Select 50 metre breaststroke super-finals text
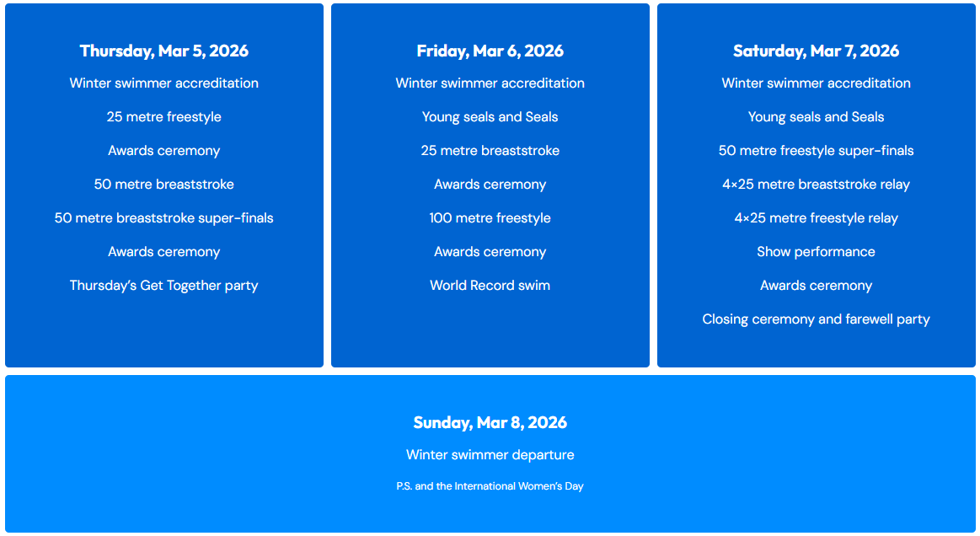The height and width of the screenshot is (536, 980). tap(164, 218)
